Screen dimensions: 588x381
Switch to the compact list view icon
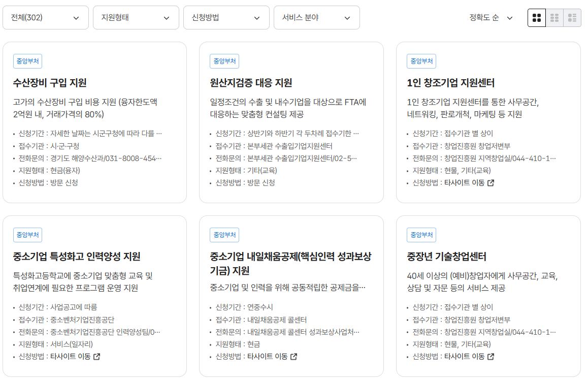[x=554, y=17]
